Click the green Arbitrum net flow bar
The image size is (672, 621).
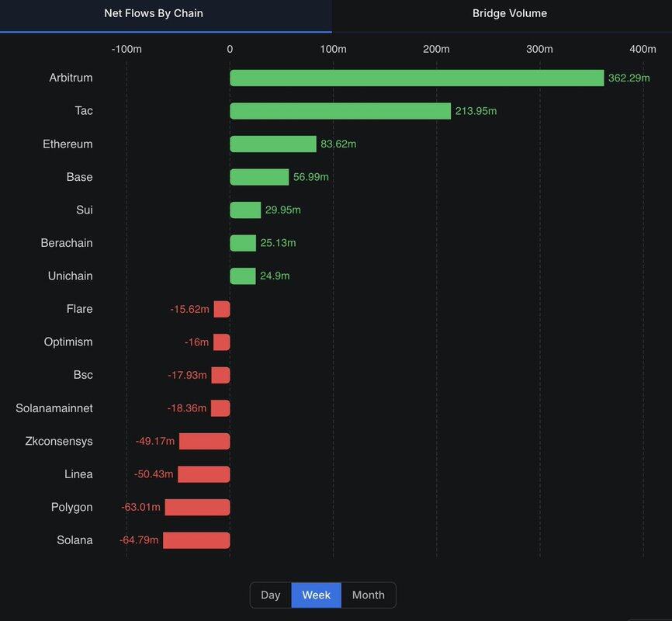[x=417, y=78]
